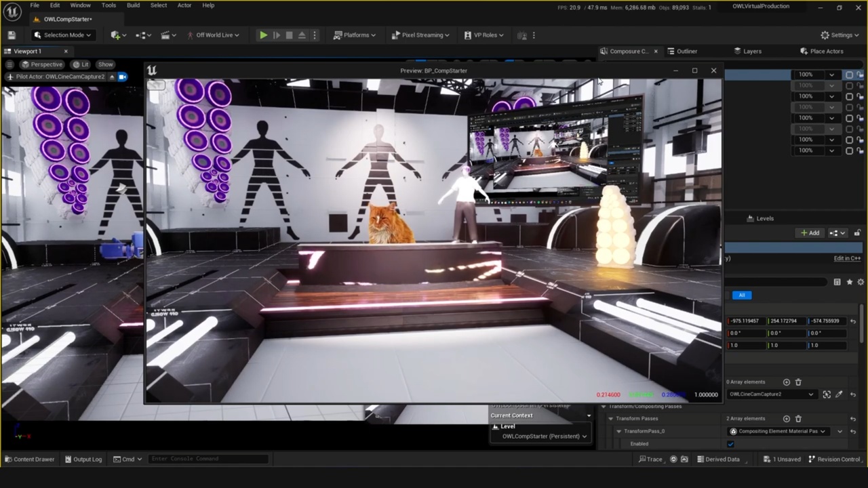Toggle the blue camera view icon beside pilot actor
This screenshot has width=868, height=488.
[123, 77]
